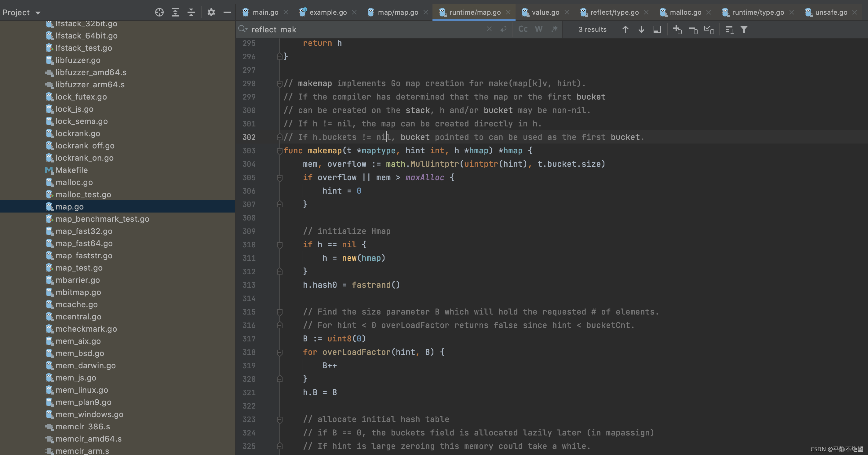Click Collapse All in Project toolbar
The image size is (868, 455).
click(191, 12)
